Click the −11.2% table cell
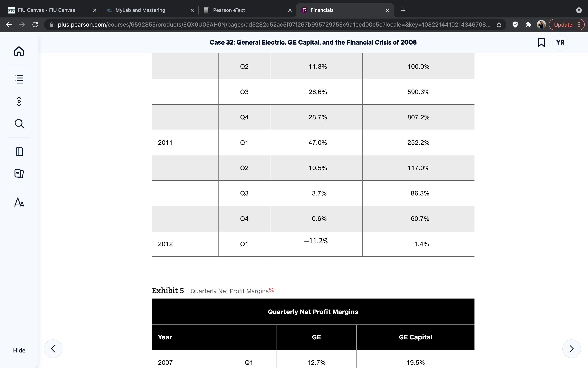 pos(316,244)
